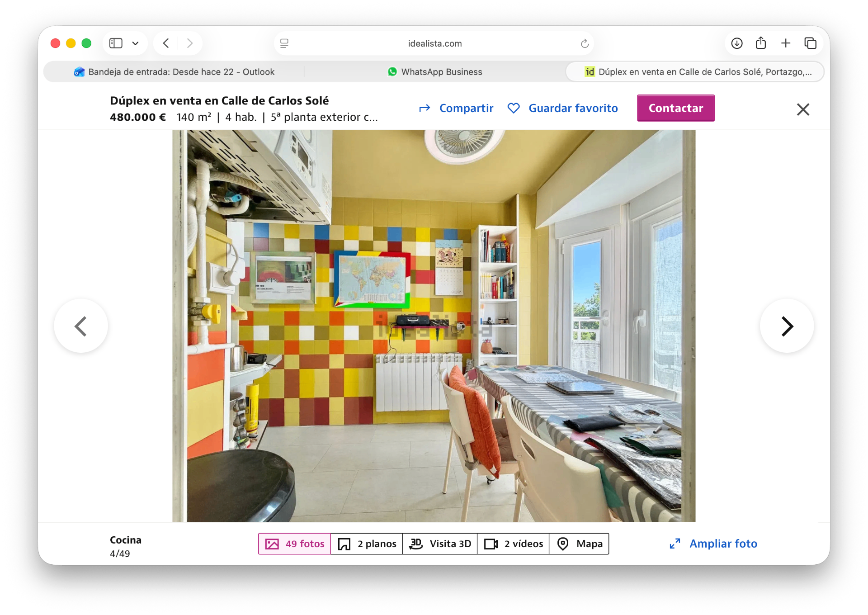
Task: Open a new tab with plus icon
Action: (786, 43)
